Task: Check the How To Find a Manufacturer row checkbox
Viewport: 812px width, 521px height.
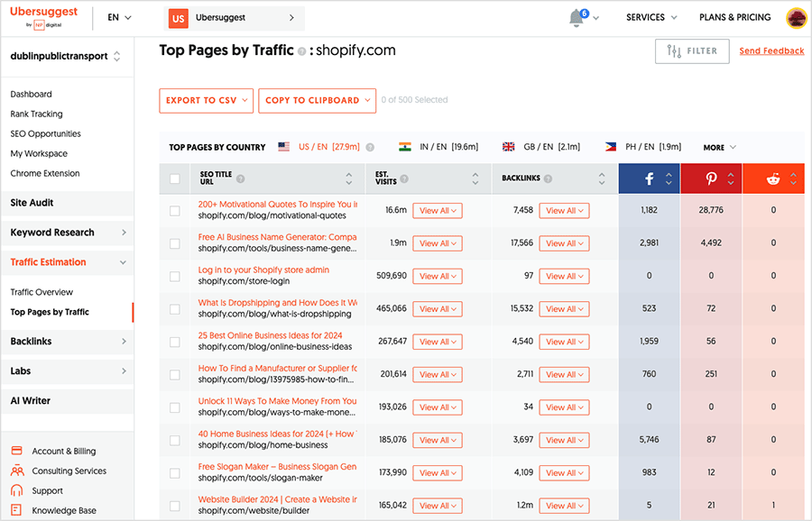Action: (x=175, y=375)
